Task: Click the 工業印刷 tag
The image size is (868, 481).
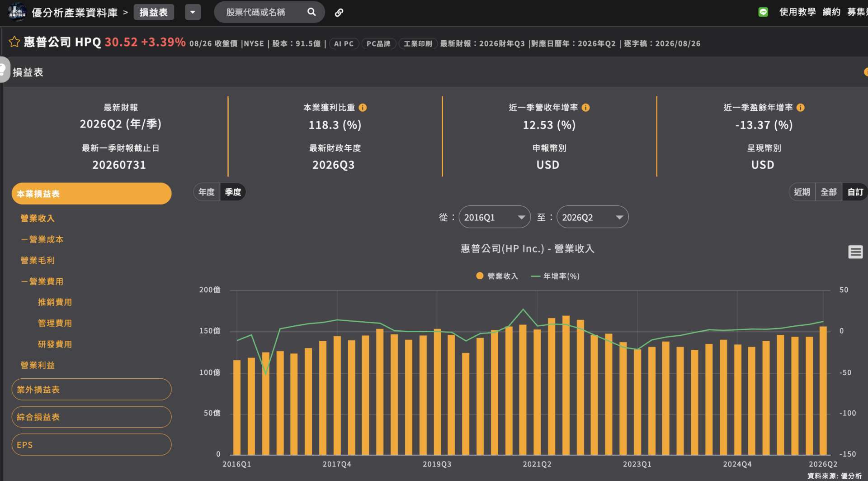Action: (418, 44)
